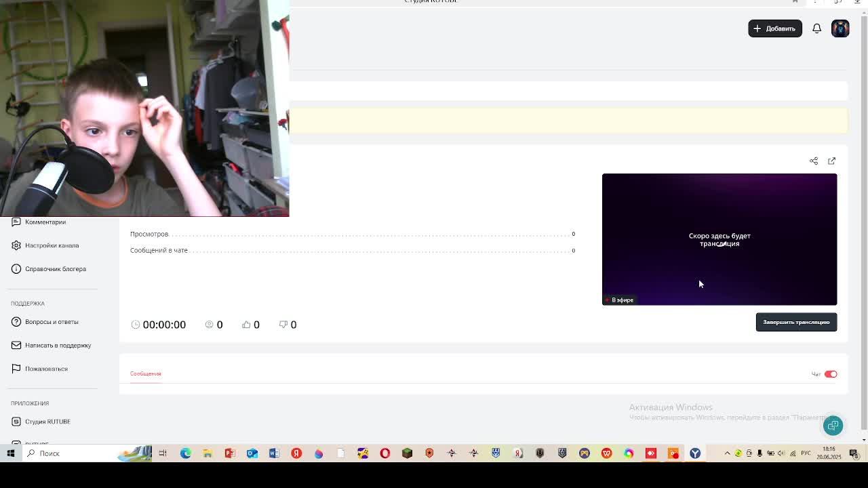Click the dislikes thumbs-down counter icon
The height and width of the screenshot is (488, 868).
(283, 325)
